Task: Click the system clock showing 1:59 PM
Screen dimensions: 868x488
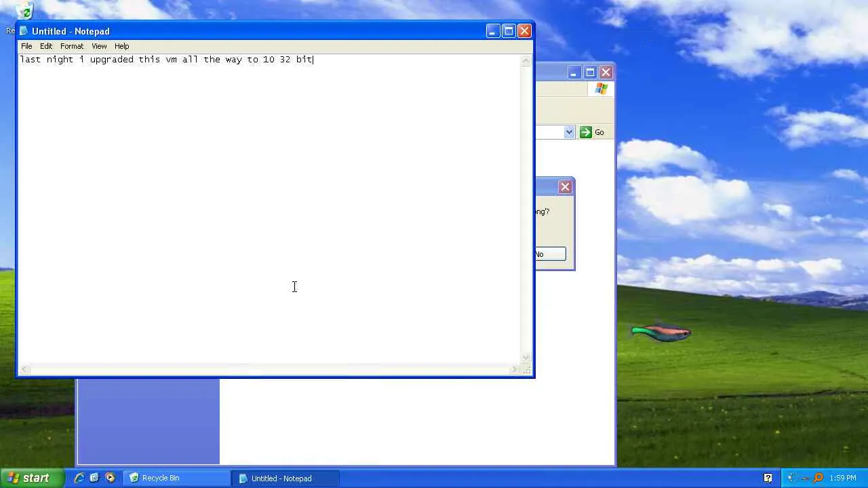Action: pos(843,478)
